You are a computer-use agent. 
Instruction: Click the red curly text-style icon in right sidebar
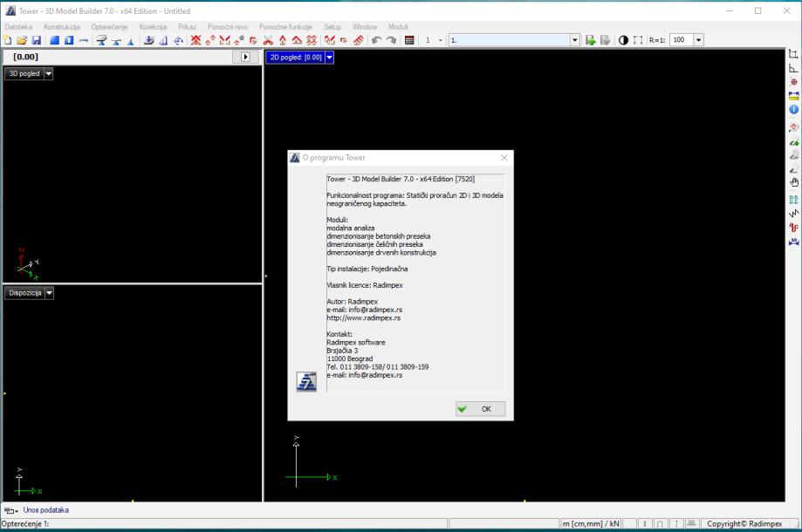click(793, 228)
